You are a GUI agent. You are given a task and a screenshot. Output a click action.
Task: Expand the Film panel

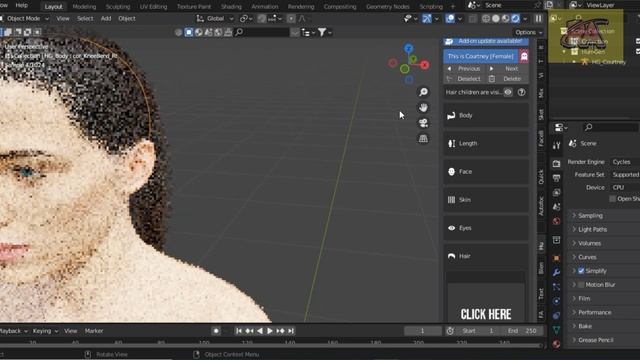click(x=604, y=298)
